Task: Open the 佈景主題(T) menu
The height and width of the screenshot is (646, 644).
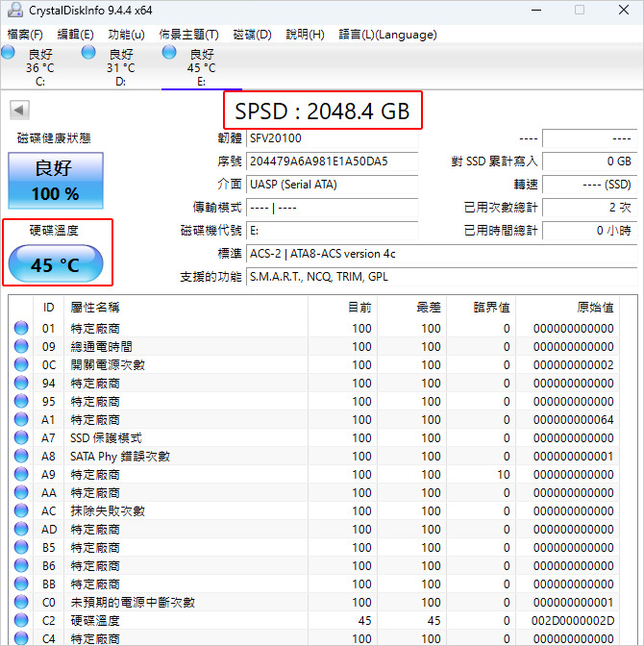Action: pos(189,35)
